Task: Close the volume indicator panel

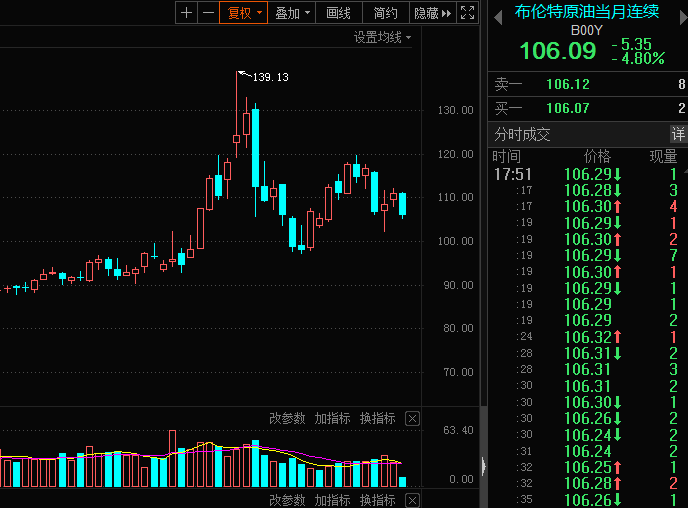Action: [x=412, y=418]
